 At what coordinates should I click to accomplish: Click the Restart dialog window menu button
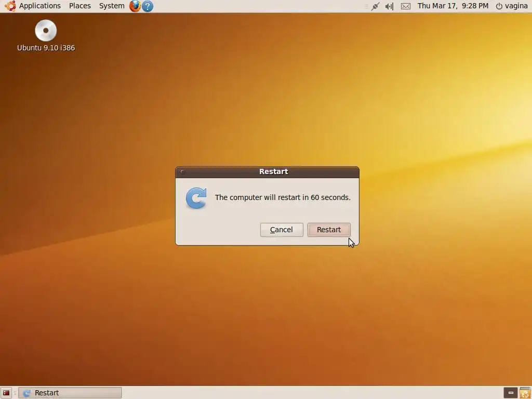[x=182, y=171]
